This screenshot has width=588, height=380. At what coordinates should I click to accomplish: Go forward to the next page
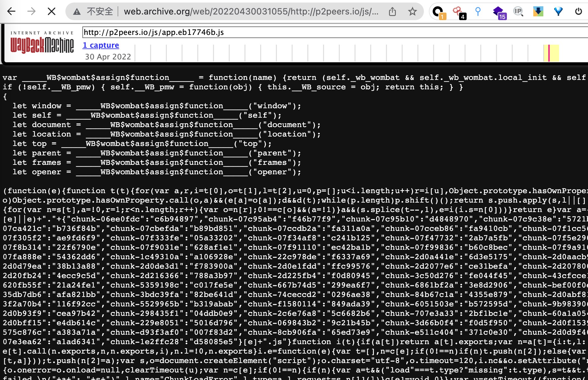31,12
